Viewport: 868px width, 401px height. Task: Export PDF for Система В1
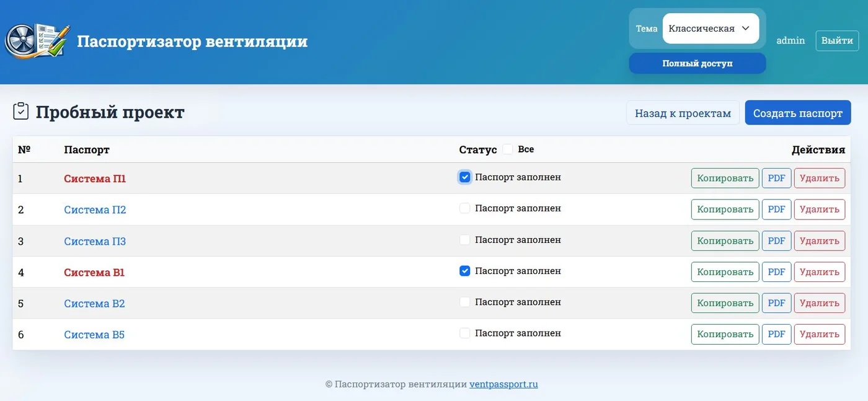tap(776, 271)
